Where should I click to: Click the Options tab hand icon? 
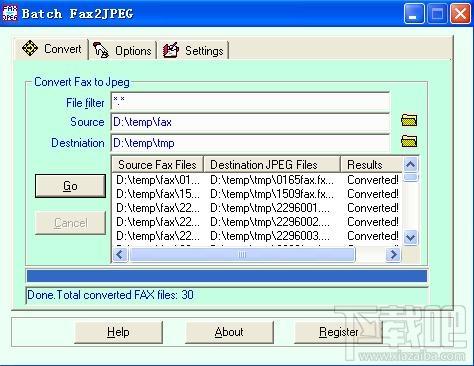(x=101, y=50)
